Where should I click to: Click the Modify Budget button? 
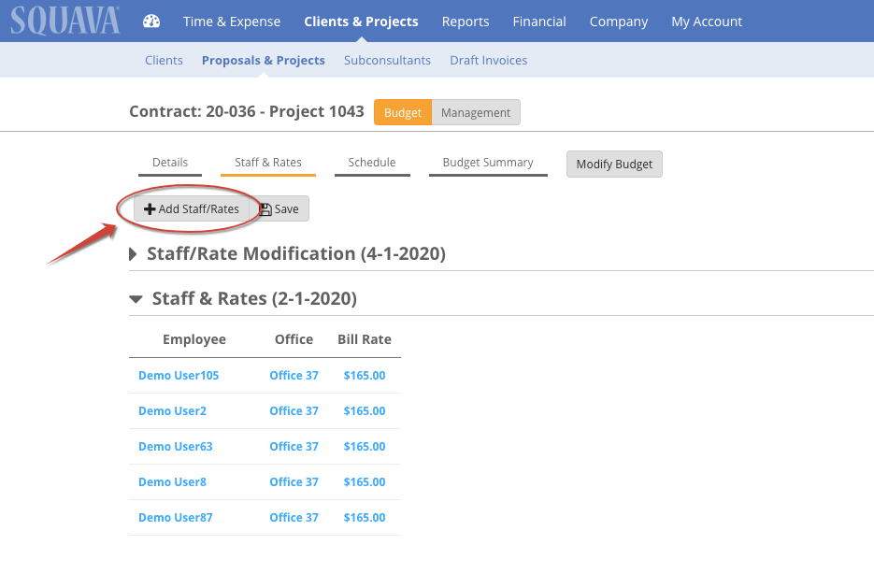tap(613, 164)
